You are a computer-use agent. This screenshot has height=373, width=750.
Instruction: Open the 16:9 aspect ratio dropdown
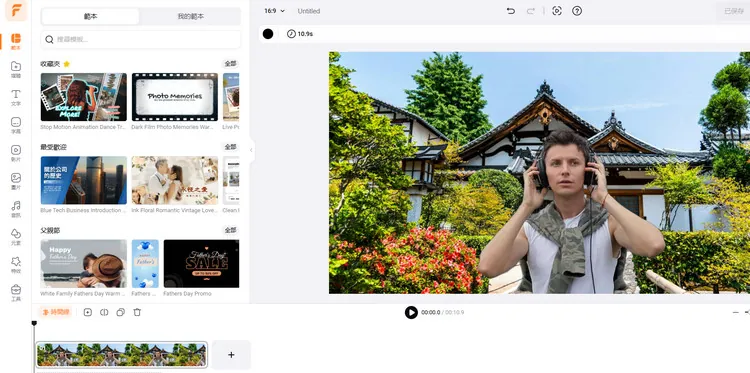click(275, 11)
